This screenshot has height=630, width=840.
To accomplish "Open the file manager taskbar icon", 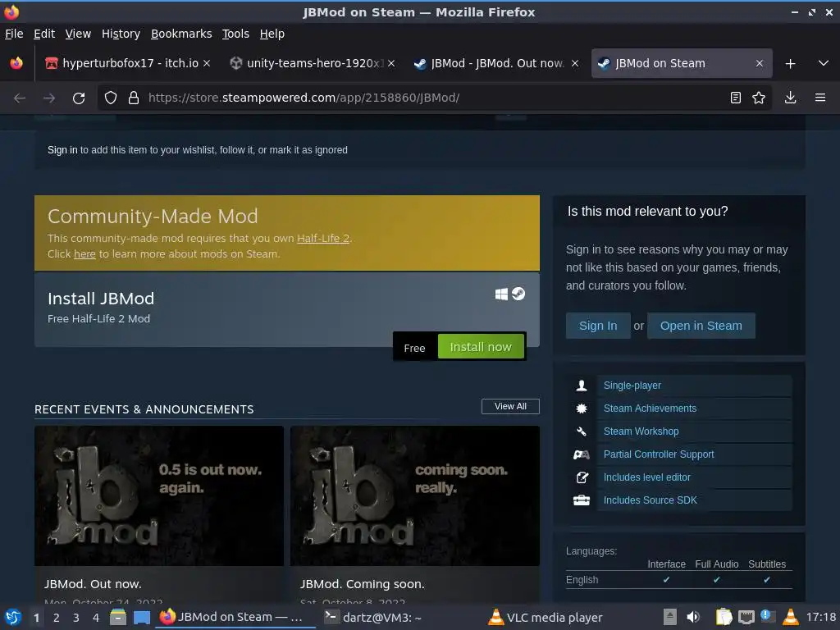I will click(118, 617).
